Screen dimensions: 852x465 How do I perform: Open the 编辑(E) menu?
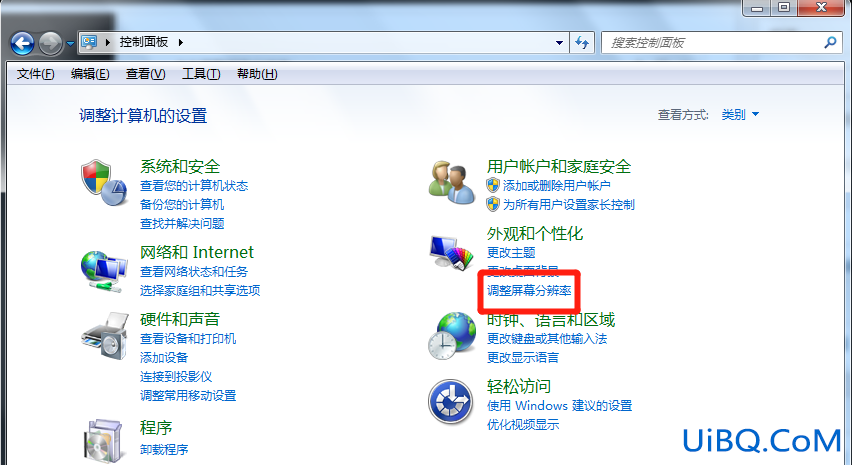(90, 74)
